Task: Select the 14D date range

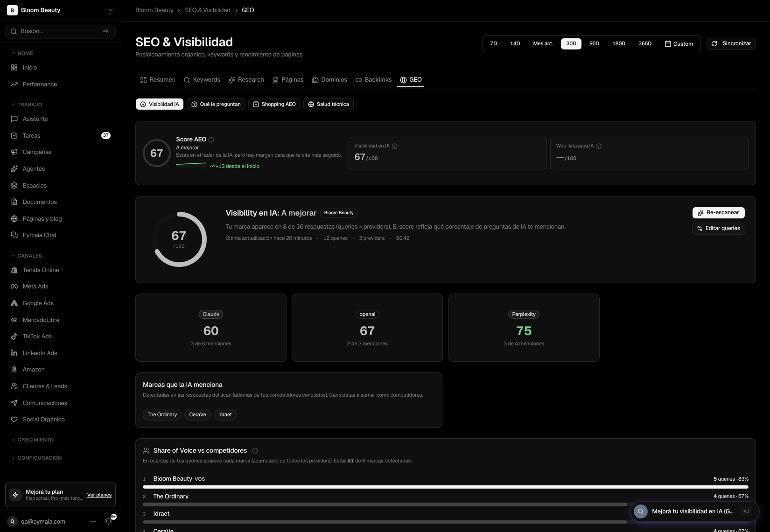Action: (x=515, y=44)
